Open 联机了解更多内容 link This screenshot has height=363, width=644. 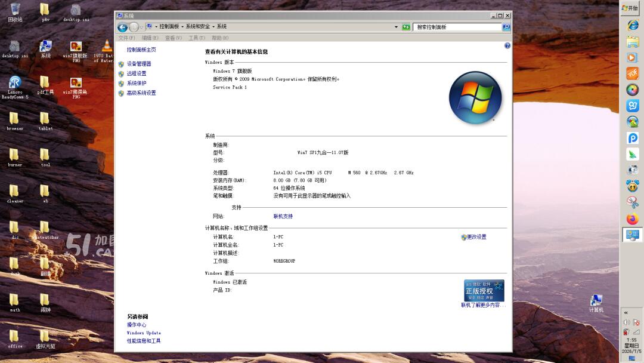[x=482, y=305]
